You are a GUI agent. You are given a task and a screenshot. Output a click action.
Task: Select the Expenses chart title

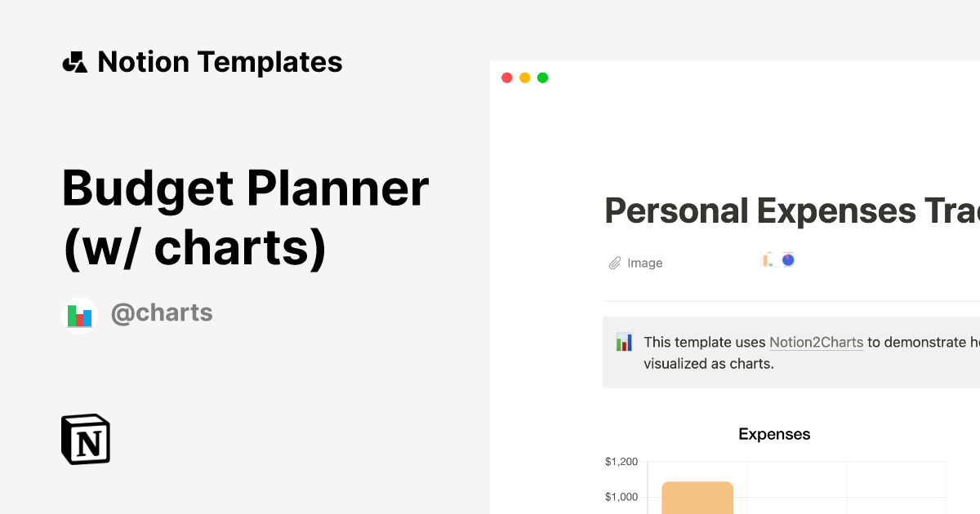(774, 434)
